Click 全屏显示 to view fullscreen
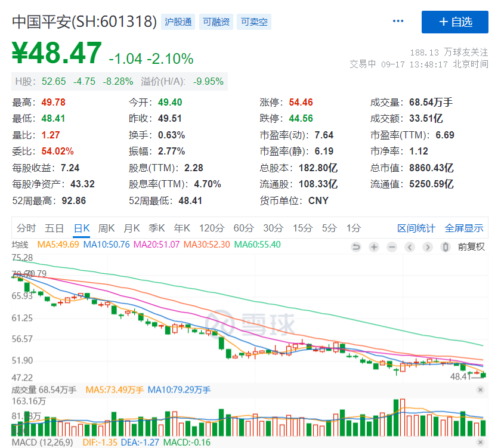This screenshot has width=501, height=448. 464,228
